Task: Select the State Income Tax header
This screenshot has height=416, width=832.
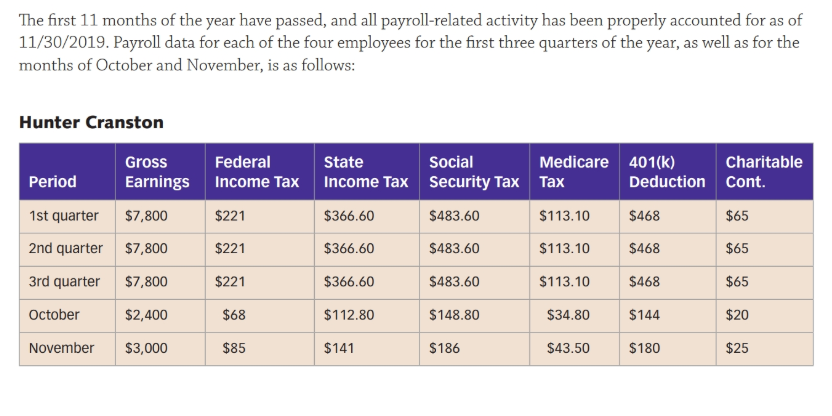Action: (x=367, y=172)
